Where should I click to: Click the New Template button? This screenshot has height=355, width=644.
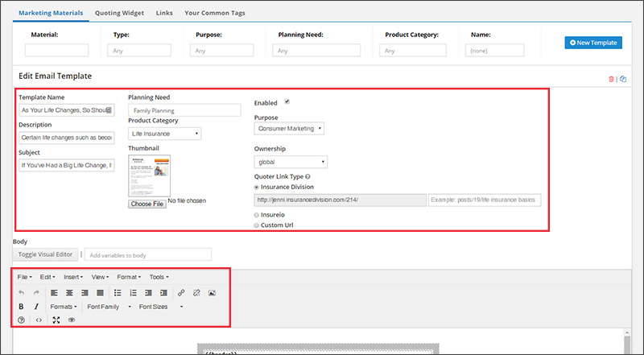593,43
